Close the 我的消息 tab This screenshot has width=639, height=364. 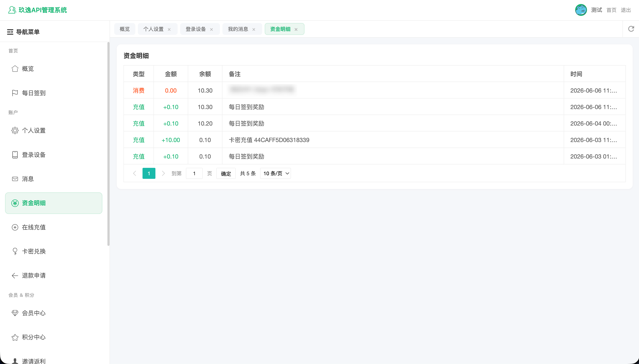(x=254, y=29)
